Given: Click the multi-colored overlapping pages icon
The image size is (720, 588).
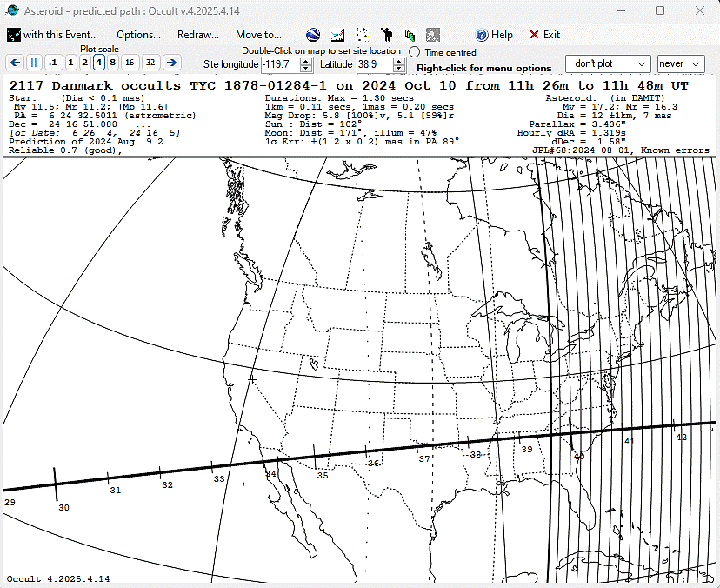Looking at the screenshot, I should [x=410, y=35].
